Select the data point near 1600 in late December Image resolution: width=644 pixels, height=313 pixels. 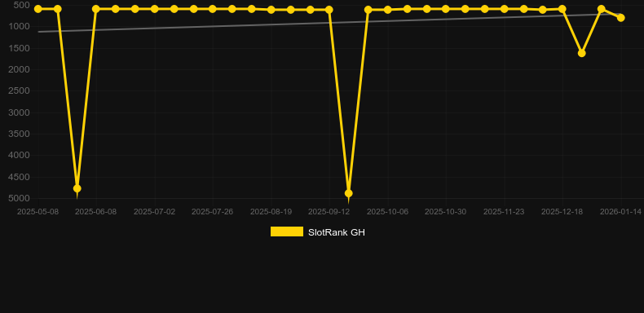[581, 54]
